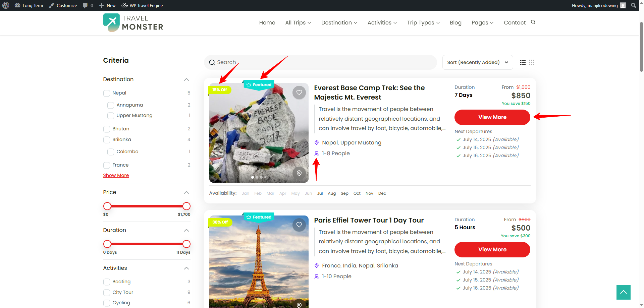
Task: Open the Blog menu item
Action: tap(455, 22)
